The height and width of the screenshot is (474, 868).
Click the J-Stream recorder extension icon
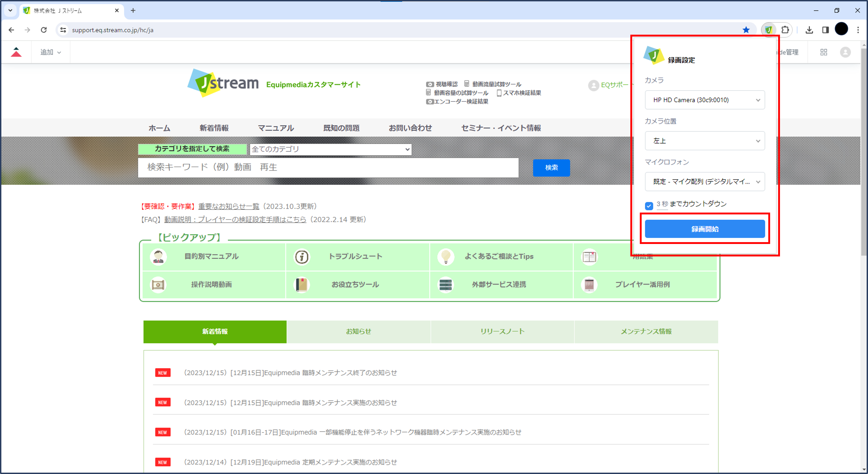click(x=769, y=30)
